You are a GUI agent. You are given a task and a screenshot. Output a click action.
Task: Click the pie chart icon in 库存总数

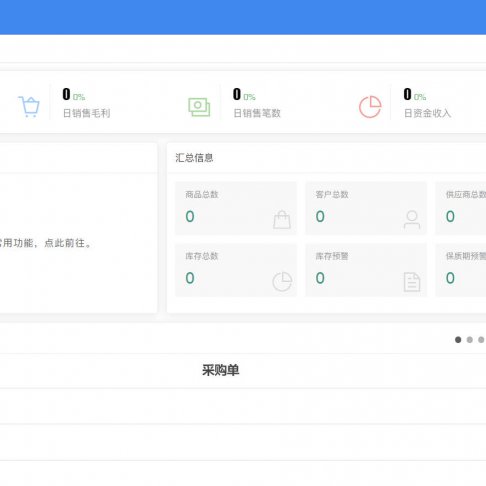(282, 282)
